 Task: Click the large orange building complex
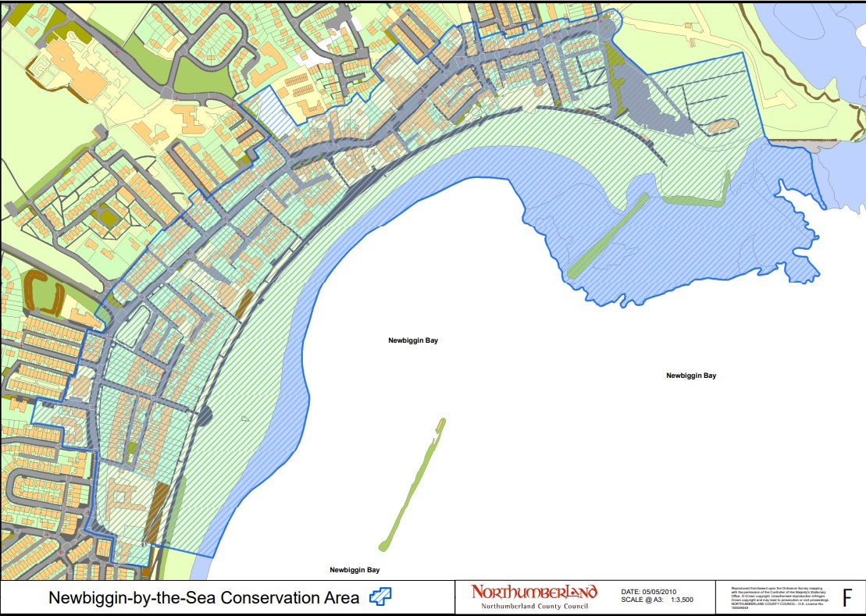(x=73, y=70)
